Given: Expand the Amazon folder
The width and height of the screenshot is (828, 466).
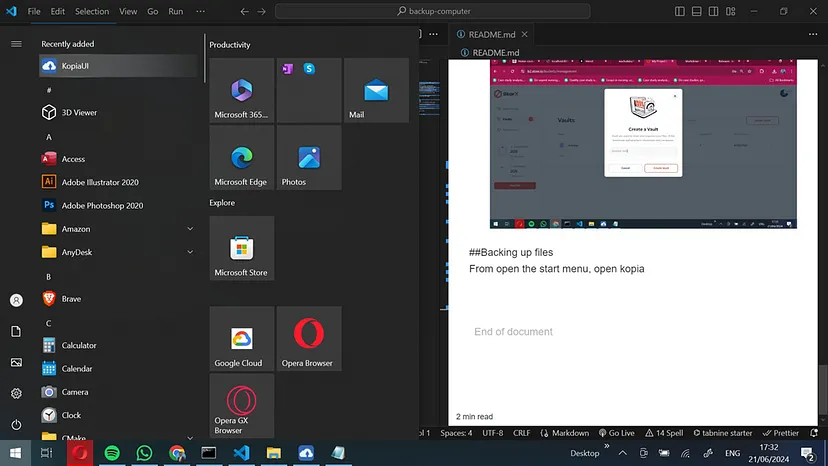Looking at the screenshot, I should [x=190, y=229].
